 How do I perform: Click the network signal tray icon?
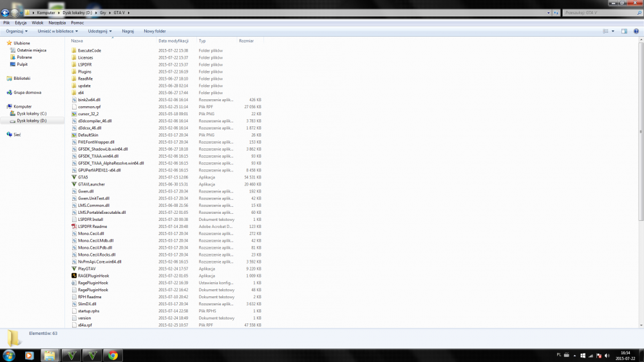[591, 356]
